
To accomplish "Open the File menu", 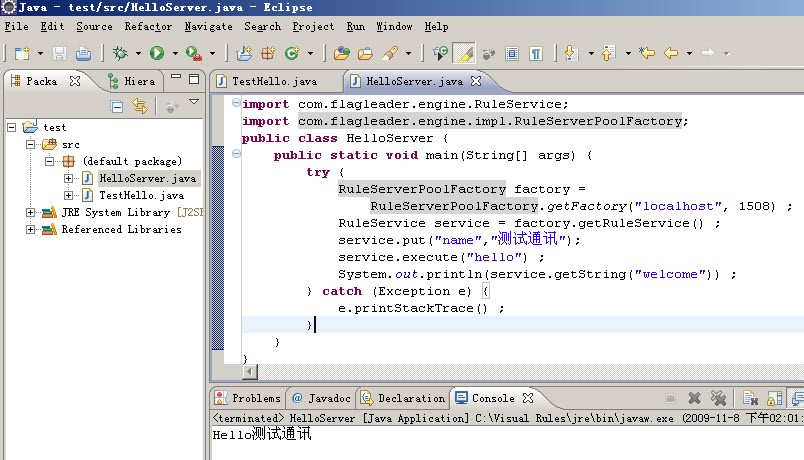I will tap(16, 27).
